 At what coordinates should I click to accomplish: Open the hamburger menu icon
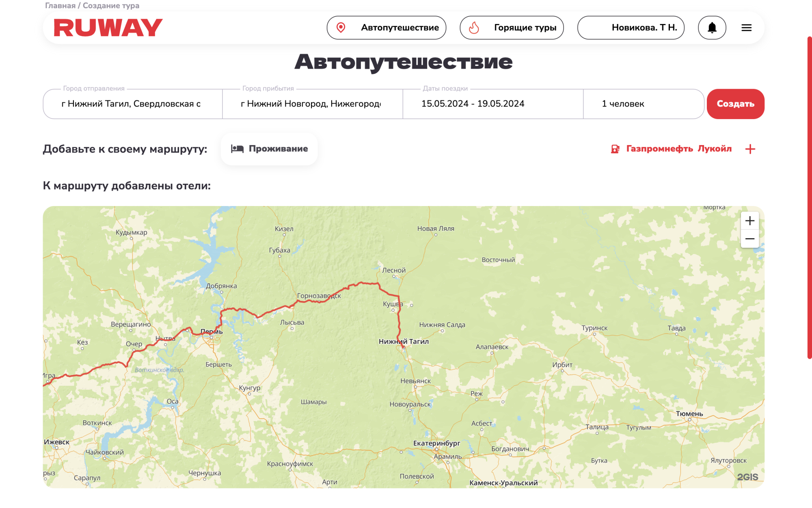click(x=746, y=28)
